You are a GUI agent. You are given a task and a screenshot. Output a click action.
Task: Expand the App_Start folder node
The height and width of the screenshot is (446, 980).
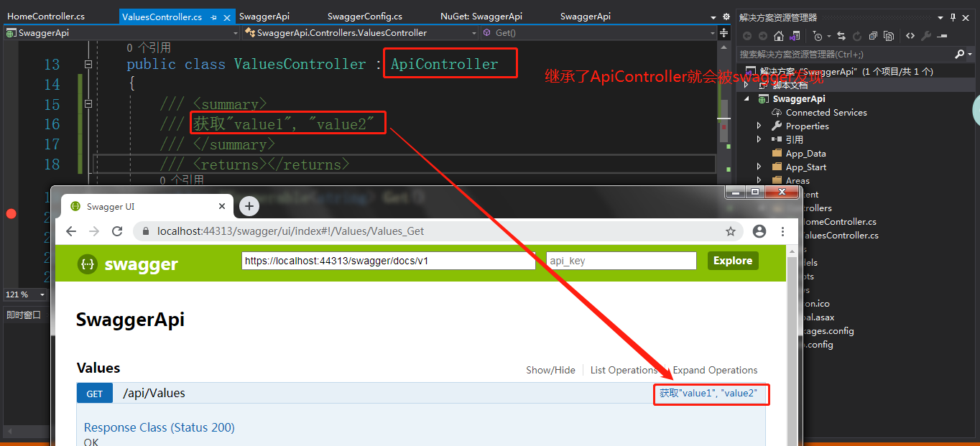coord(759,167)
